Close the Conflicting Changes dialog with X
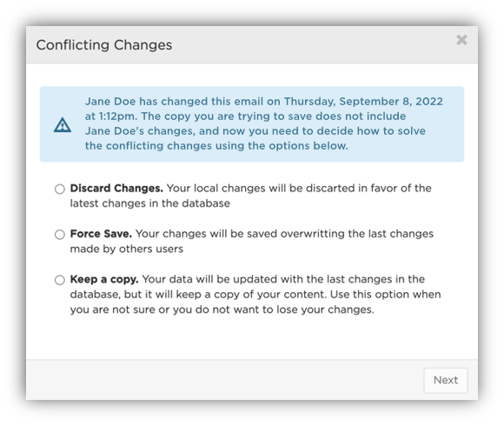The height and width of the screenshot is (426, 504). pyautogui.click(x=461, y=40)
